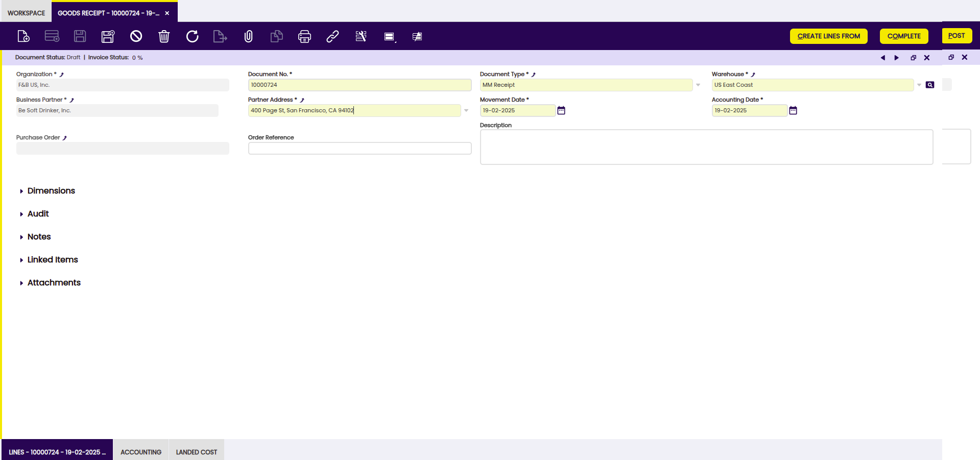Click the undo changes icon
Viewport: 980px width, 460px height.
click(x=136, y=36)
